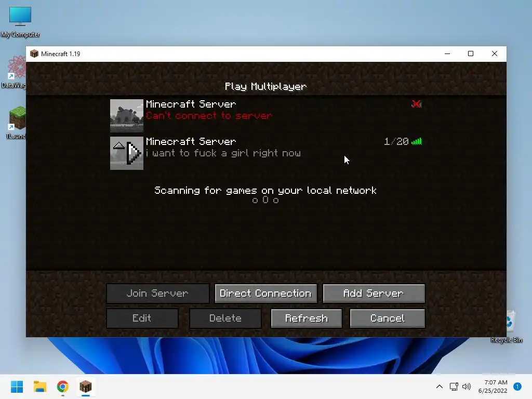The image size is (532, 399).
Task: Close the Minecraft 1.19 window
Action: (x=495, y=54)
